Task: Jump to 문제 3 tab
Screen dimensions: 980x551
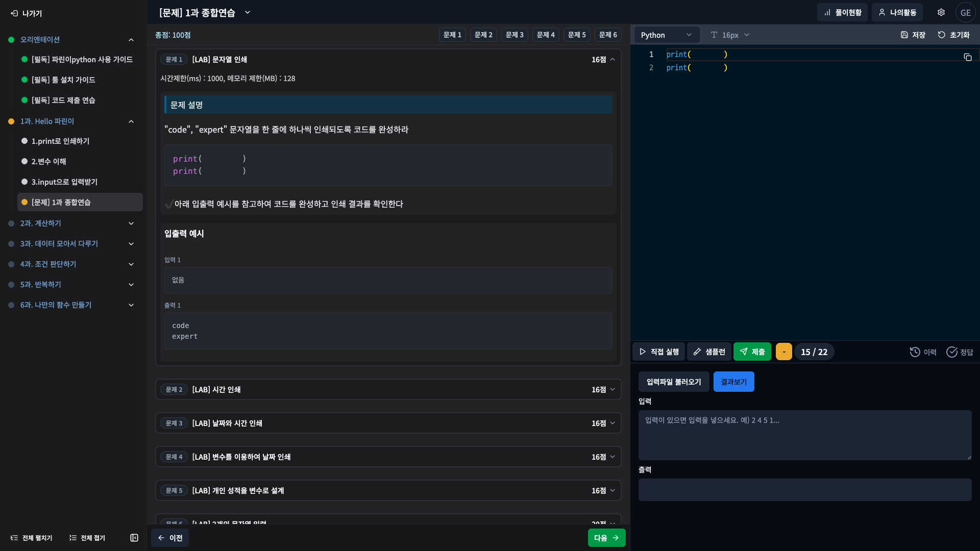Action: 514,35
